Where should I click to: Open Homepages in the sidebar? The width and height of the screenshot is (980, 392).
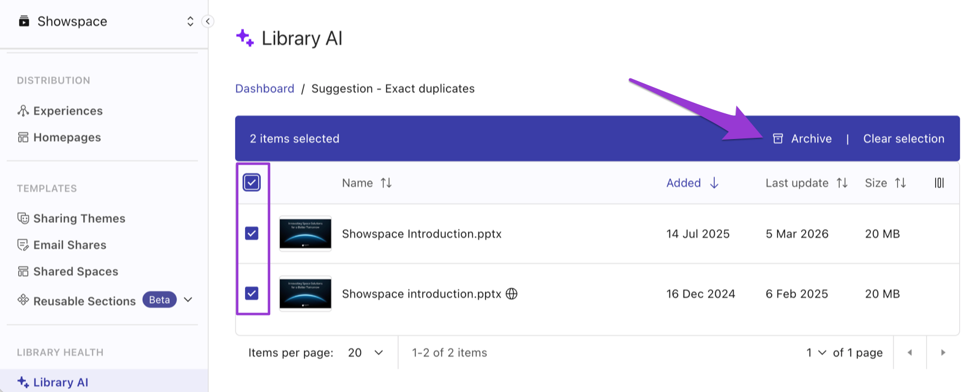pyautogui.click(x=67, y=137)
